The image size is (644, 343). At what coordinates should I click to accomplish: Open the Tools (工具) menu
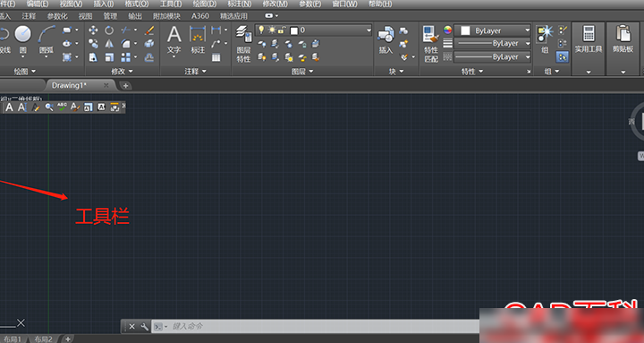click(171, 4)
